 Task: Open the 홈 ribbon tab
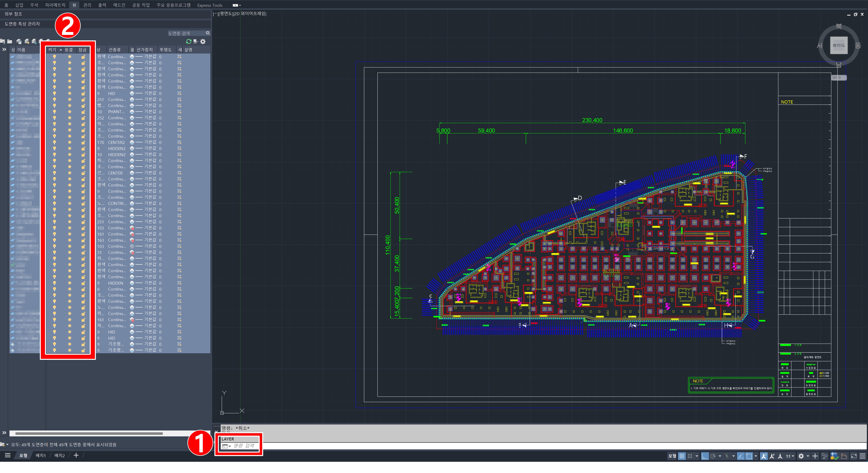6,5
